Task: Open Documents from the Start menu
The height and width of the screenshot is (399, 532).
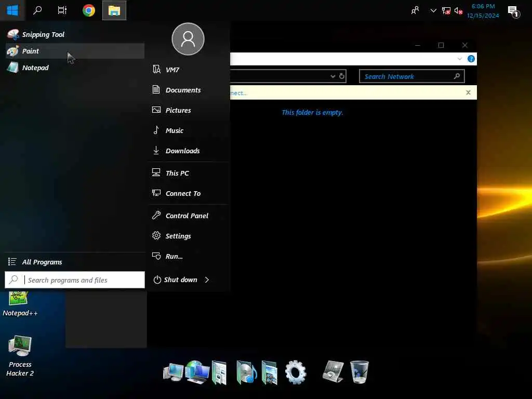Action: pos(189,90)
